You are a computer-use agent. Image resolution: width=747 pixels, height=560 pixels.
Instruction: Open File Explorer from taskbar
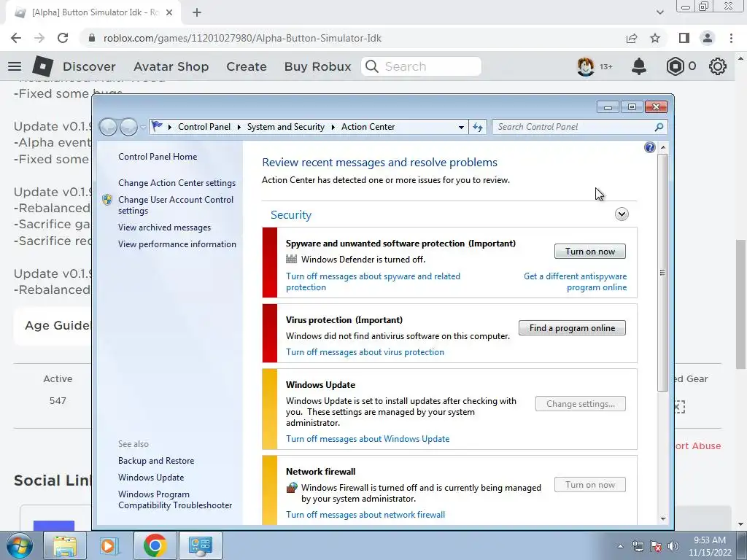point(65,545)
